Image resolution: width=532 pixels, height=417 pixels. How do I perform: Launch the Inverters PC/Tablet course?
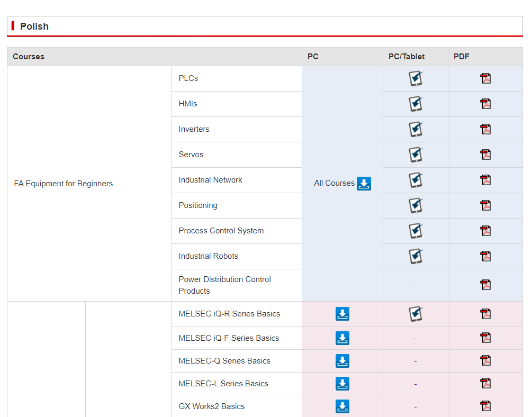coord(416,130)
